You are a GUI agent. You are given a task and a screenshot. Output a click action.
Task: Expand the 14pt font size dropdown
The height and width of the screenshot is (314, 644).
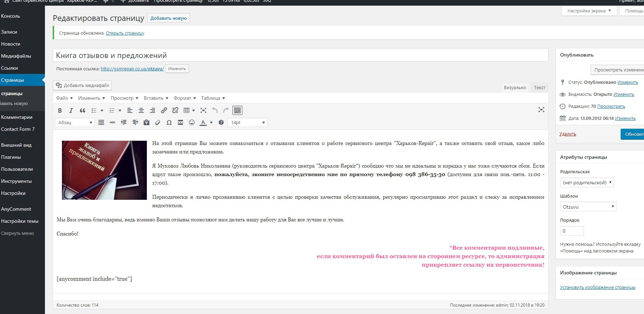click(247, 123)
